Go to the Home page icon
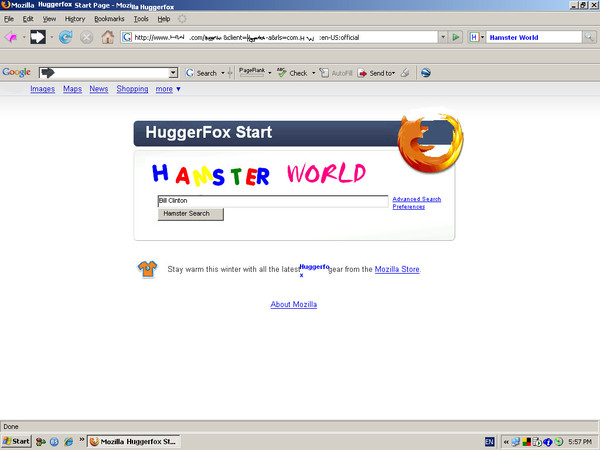The height and width of the screenshot is (450, 600). tap(108, 37)
